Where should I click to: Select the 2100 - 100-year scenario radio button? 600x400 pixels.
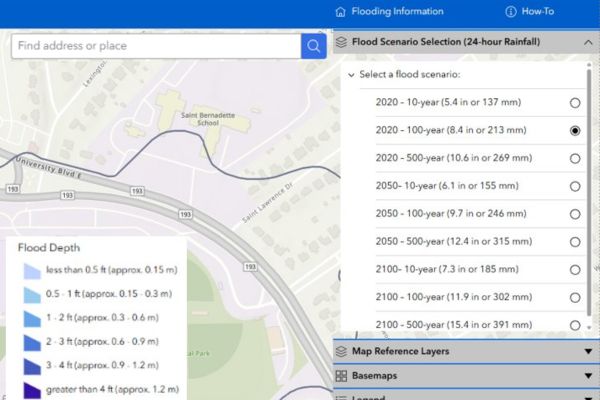tap(575, 297)
